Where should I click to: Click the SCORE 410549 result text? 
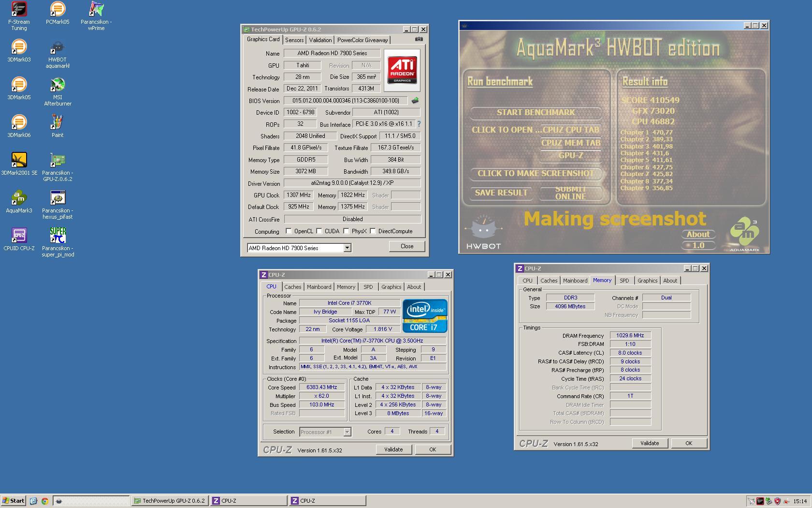pyautogui.click(x=650, y=100)
